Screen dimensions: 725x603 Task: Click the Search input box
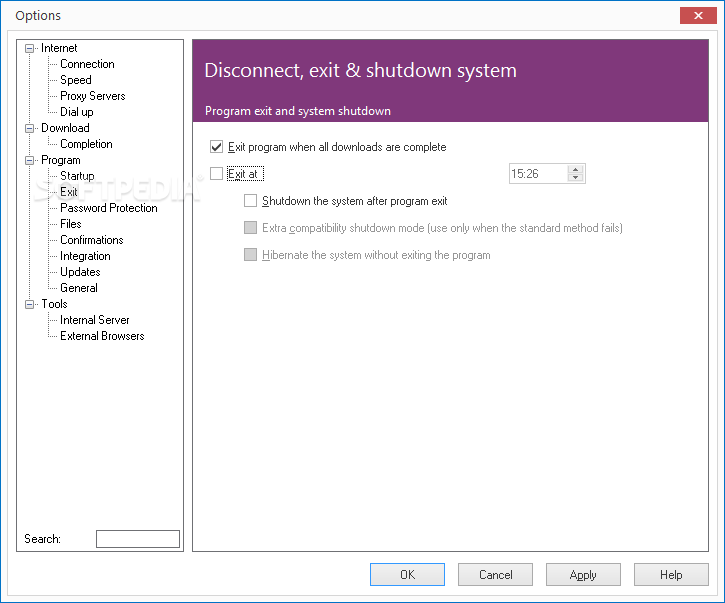tap(138, 539)
